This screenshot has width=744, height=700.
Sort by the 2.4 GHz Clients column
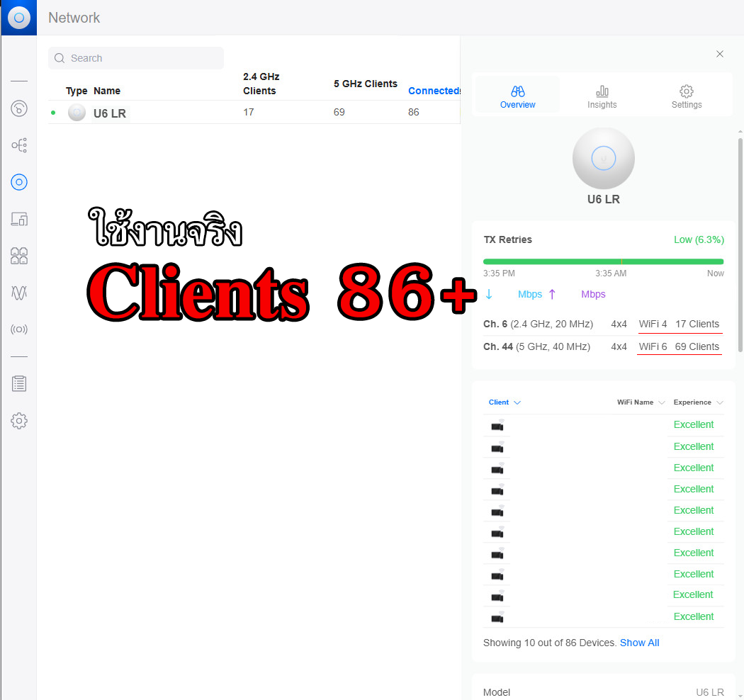(261, 84)
